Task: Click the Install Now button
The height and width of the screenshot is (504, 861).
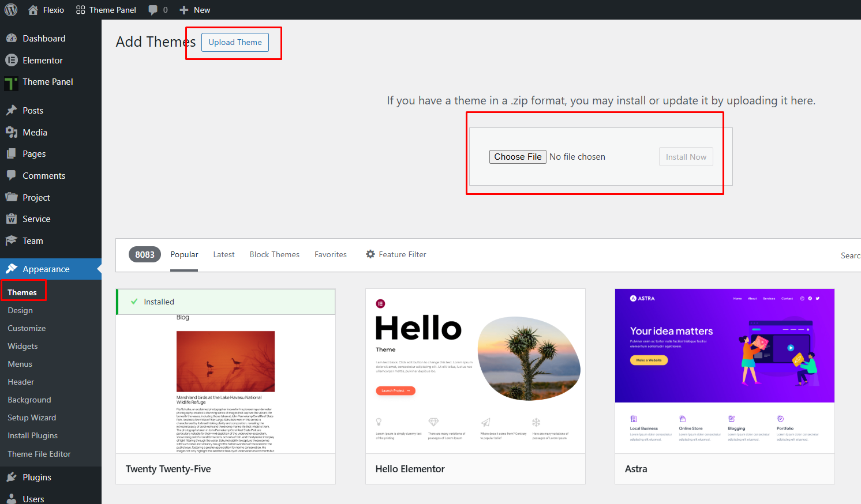Action: tap(686, 157)
